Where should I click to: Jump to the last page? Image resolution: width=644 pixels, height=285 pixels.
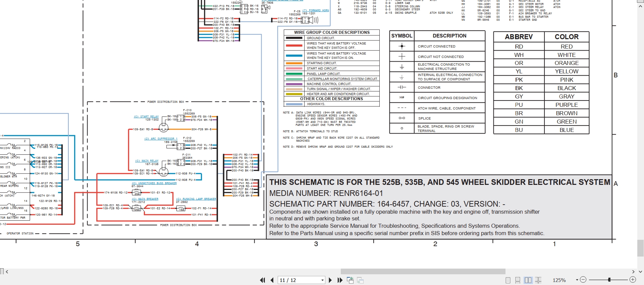(x=340, y=280)
